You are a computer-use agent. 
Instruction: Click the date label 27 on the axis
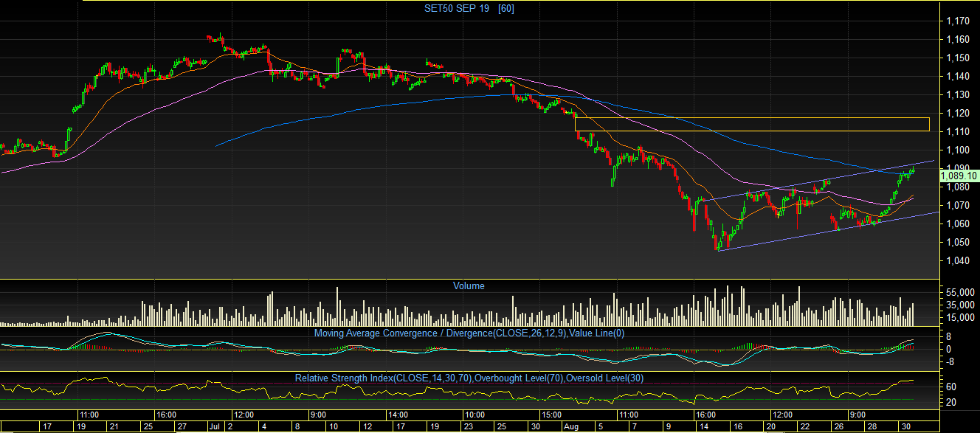(181, 426)
